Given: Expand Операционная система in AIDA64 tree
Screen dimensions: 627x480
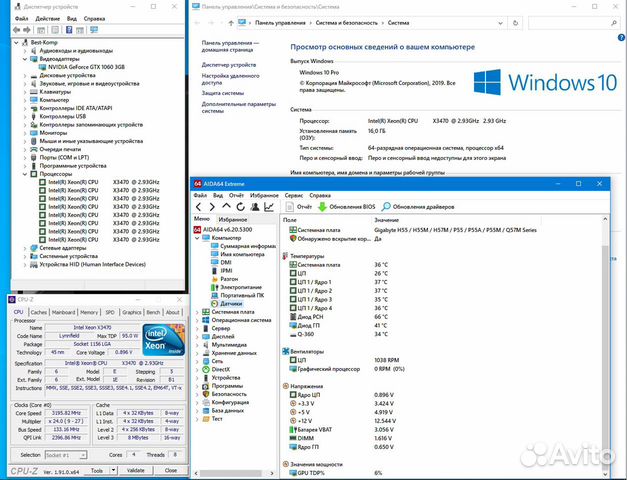Looking at the screenshot, I should click(197, 320).
